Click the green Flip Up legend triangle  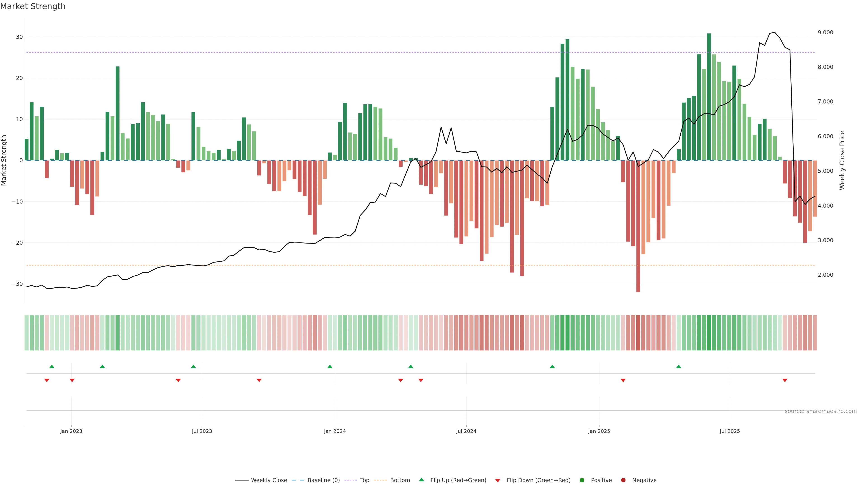(421, 480)
